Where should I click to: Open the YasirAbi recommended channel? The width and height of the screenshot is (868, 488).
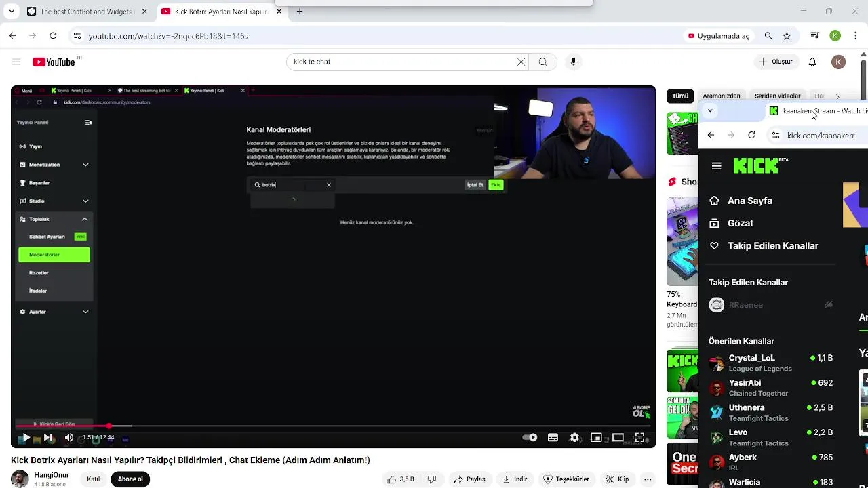[x=770, y=388]
